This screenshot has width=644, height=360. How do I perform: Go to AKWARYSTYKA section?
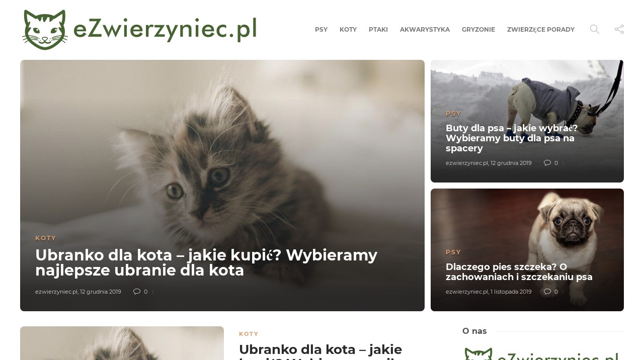pyautogui.click(x=425, y=30)
